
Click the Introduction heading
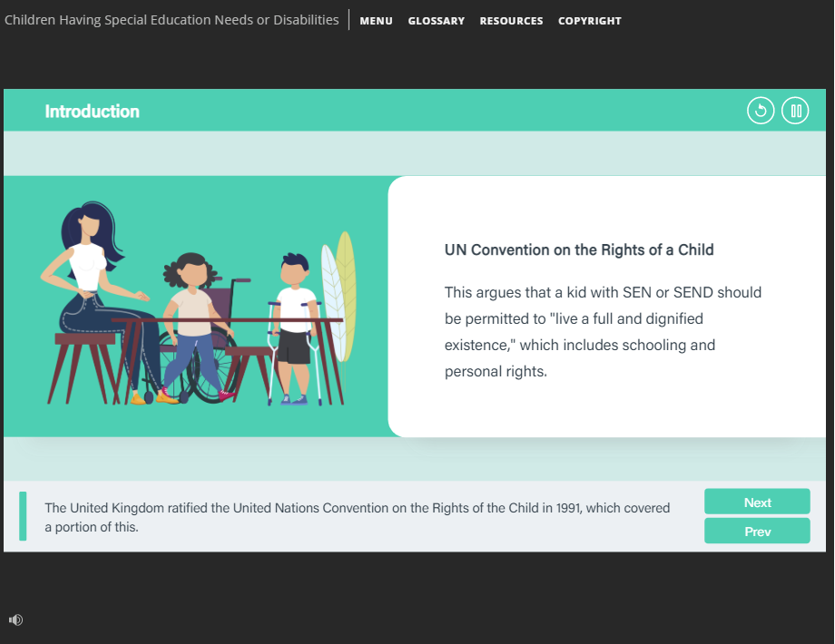(x=93, y=112)
